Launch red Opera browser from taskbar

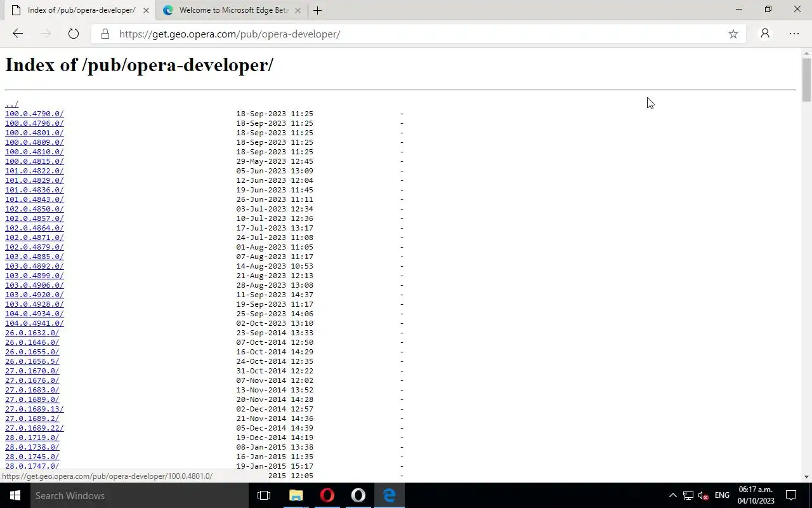327,495
